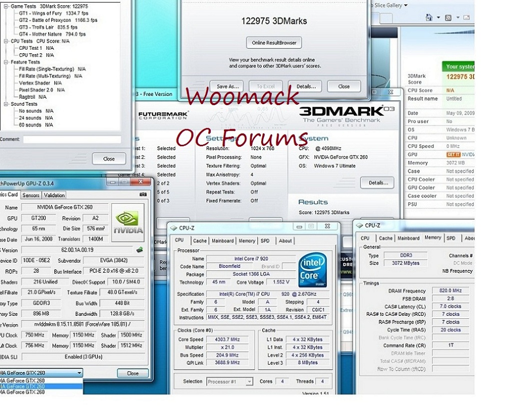Select the Fill Rate (Single-Texturing) row
This screenshot has width=524, height=420.
click(x=52, y=69)
